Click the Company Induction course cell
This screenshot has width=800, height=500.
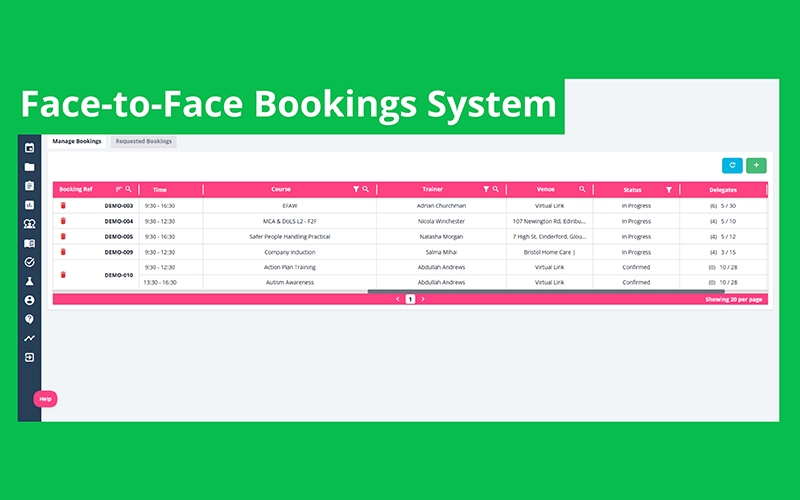290,252
